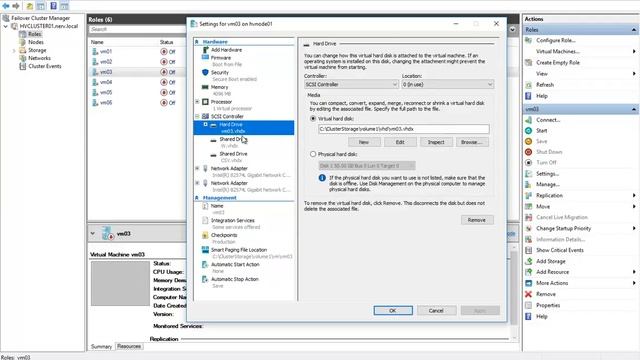640x360 pixels.
Task: Click Cancel in the settings dialog
Action: click(436, 311)
